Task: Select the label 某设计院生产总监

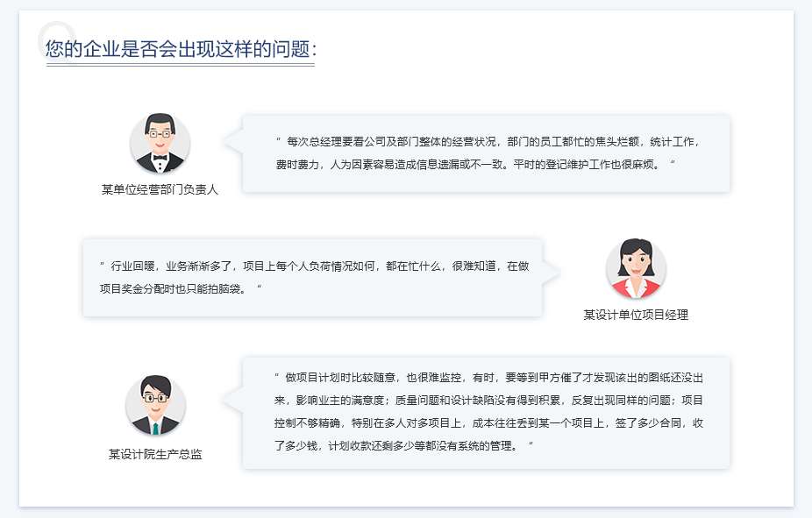Action: [155, 454]
